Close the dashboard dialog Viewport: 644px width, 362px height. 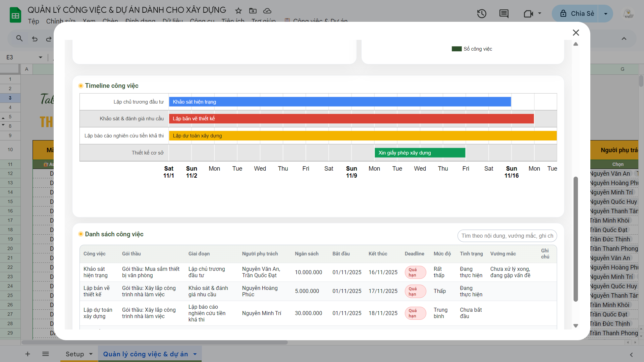coord(576,33)
